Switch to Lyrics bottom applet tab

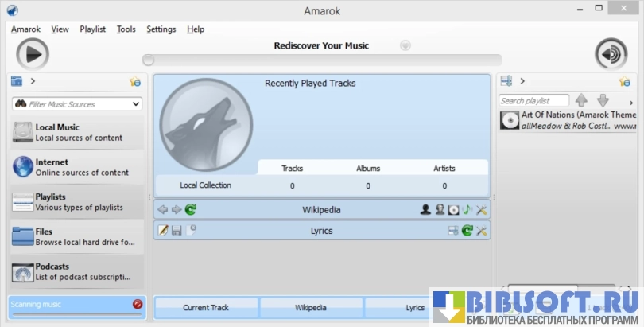point(415,308)
